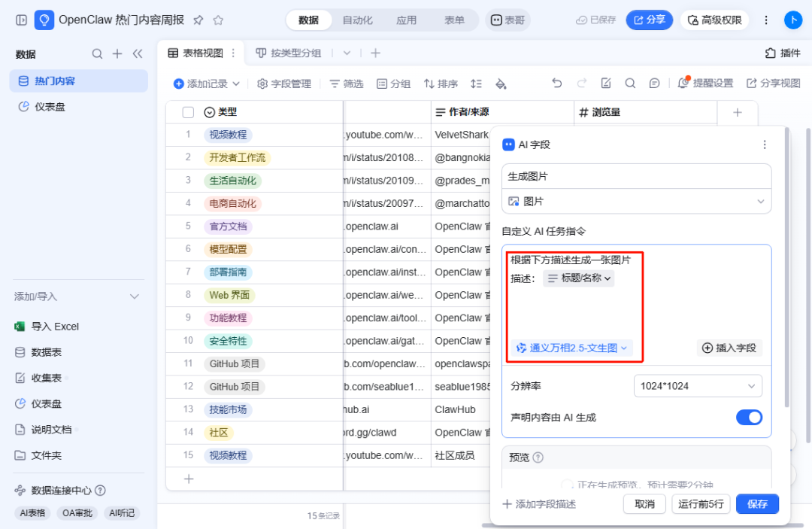Add a new column with plus icon
This screenshot has height=529, width=812.
(x=738, y=112)
